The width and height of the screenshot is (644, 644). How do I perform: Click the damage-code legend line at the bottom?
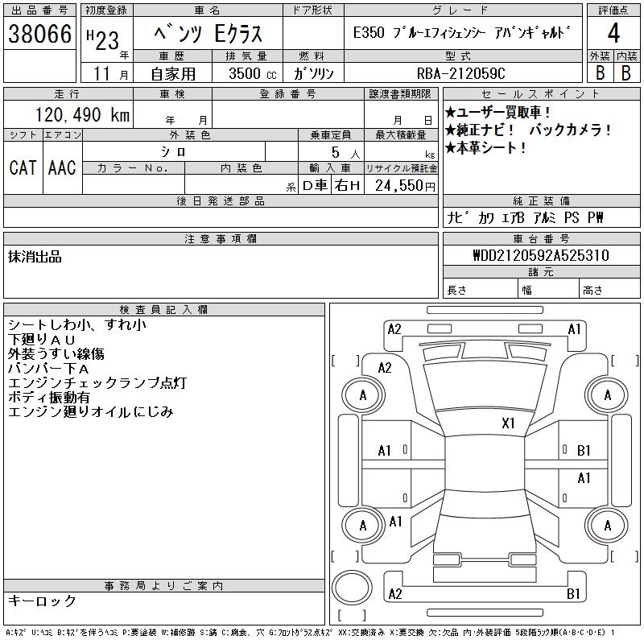pyautogui.click(x=311, y=633)
